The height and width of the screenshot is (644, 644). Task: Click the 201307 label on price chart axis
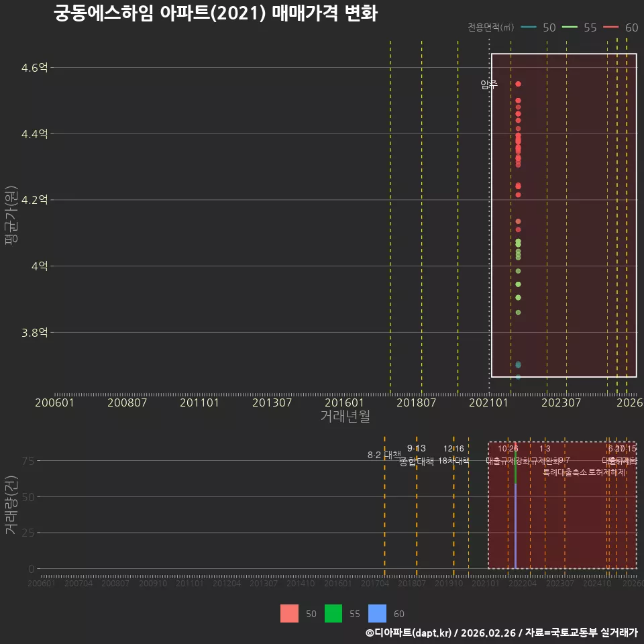pos(272,402)
